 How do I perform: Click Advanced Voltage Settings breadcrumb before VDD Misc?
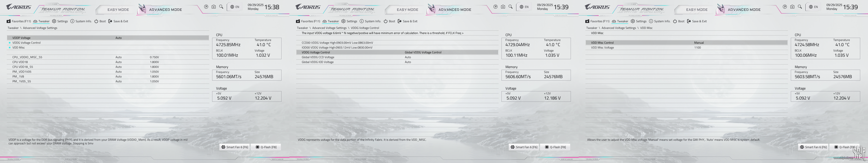click(x=618, y=28)
